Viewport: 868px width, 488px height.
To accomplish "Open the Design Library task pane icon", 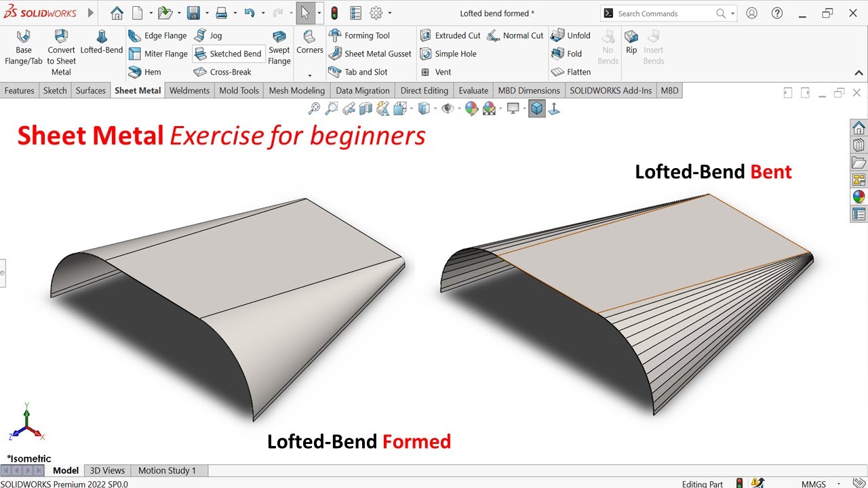I will [859, 144].
